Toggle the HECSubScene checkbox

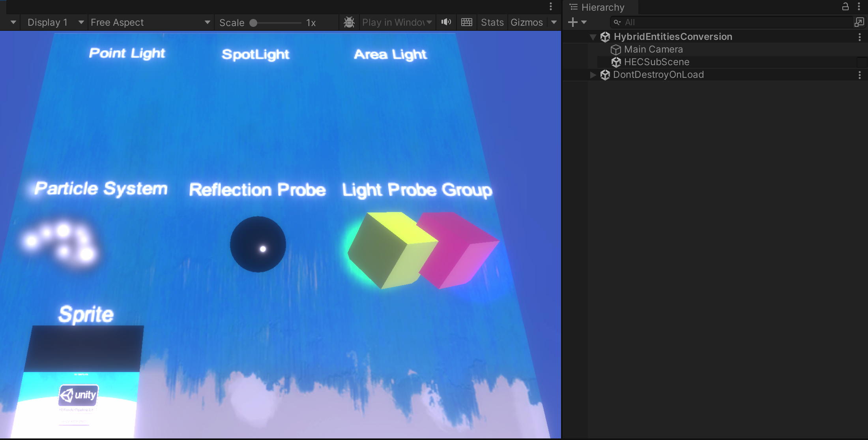862,62
